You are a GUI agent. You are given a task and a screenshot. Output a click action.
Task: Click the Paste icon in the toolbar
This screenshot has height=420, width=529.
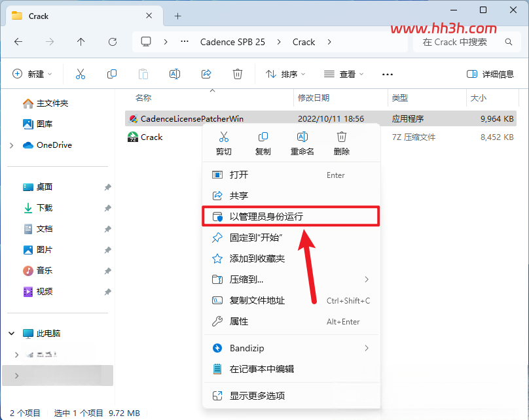pos(143,74)
